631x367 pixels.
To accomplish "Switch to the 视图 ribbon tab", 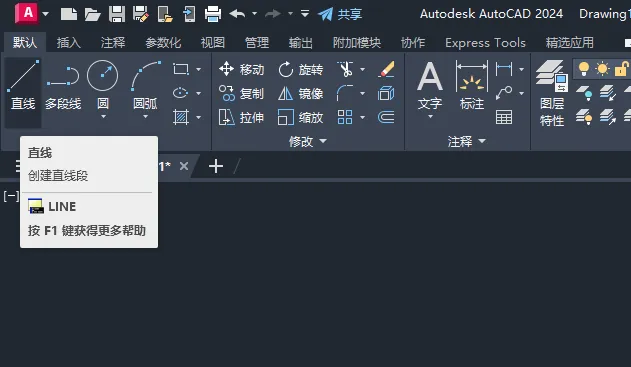I will pos(212,42).
